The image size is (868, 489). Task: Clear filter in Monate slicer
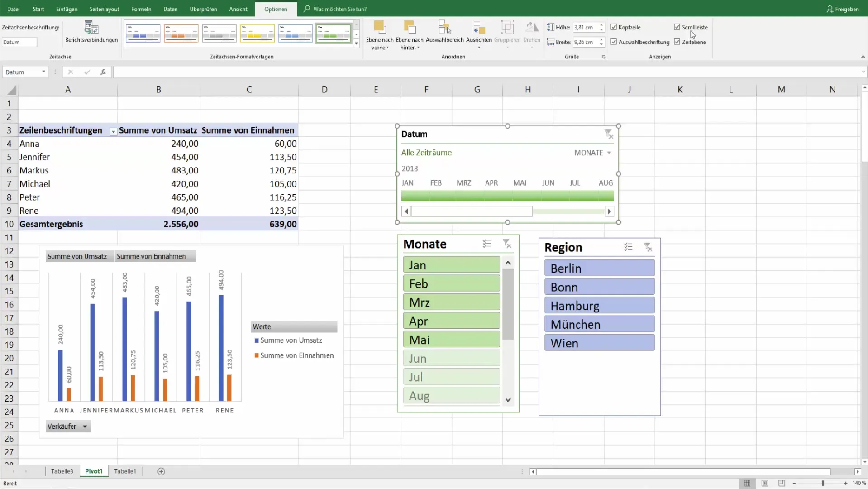(x=507, y=244)
